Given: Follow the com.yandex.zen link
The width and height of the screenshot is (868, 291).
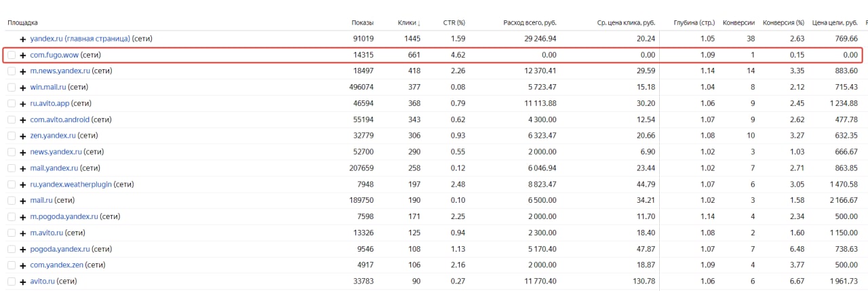Looking at the screenshot, I should (56, 265).
